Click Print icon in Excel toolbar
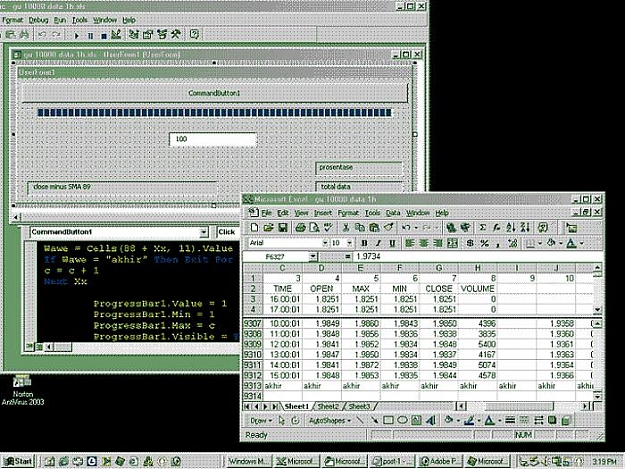 [x=300, y=228]
